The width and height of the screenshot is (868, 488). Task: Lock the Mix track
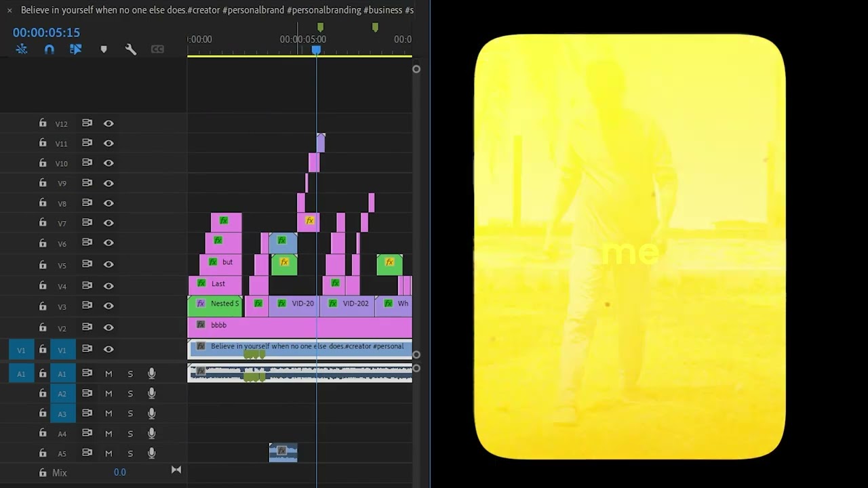43,472
